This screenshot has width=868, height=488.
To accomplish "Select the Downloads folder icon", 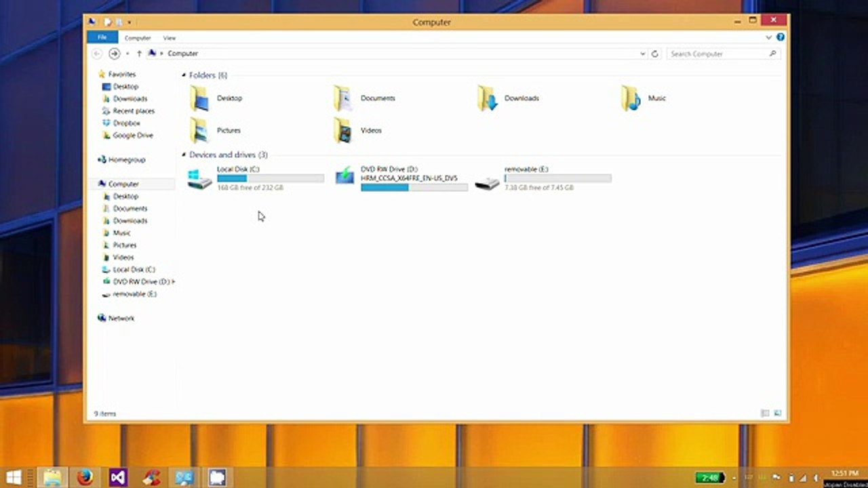I will point(487,98).
